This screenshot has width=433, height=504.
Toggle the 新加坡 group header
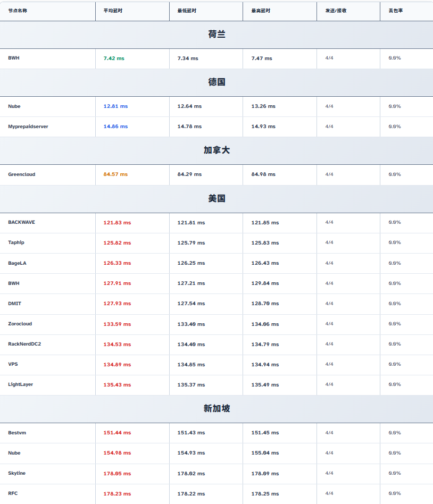click(x=216, y=409)
